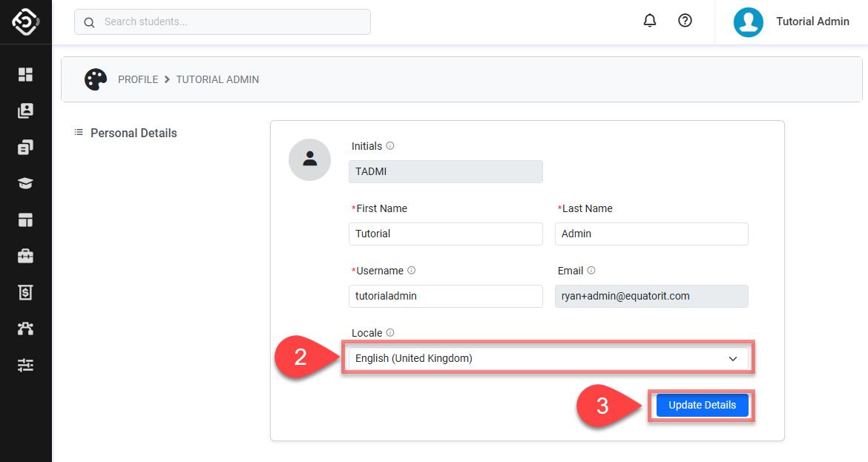The height and width of the screenshot is (462, 868).
Task: Select the Personal Details section item
Action: click(134, 133)
